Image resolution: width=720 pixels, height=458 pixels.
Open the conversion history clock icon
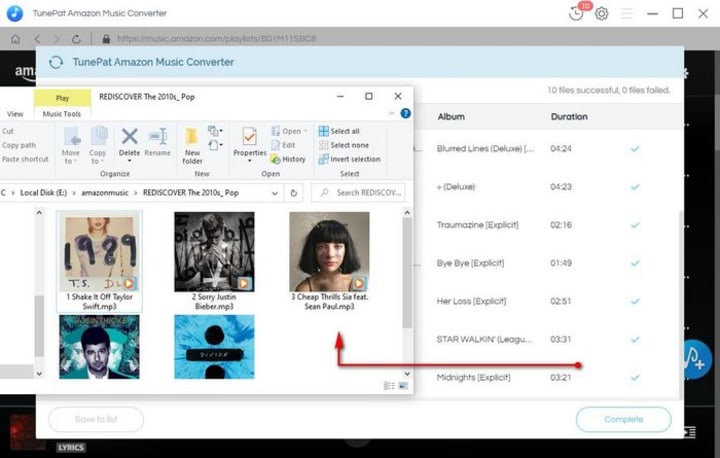576,14
